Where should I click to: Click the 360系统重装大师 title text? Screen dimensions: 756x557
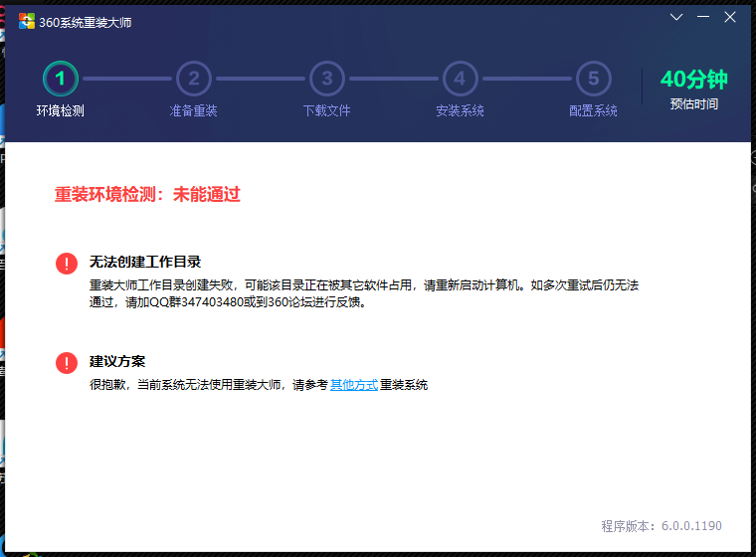point(86,23)
